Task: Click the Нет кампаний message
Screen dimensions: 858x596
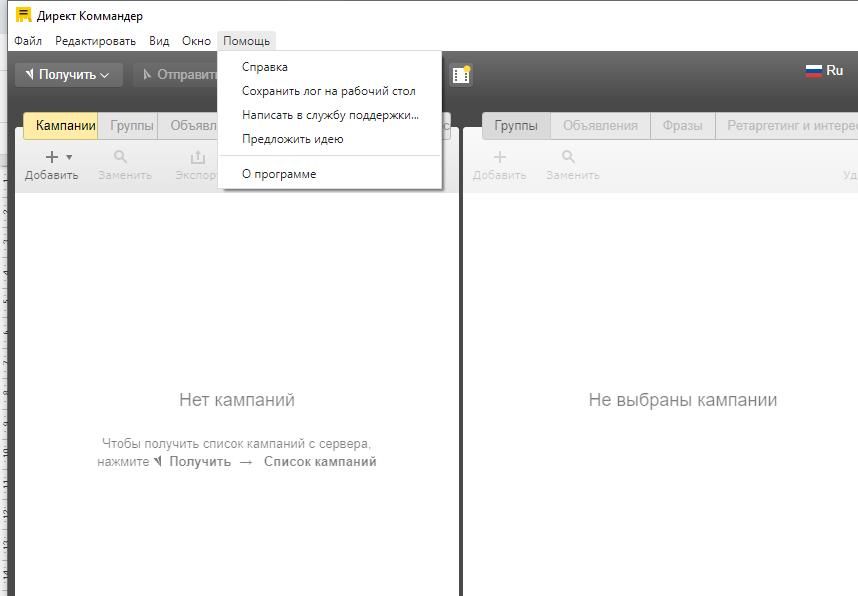Action: click(x=237, y=400)
